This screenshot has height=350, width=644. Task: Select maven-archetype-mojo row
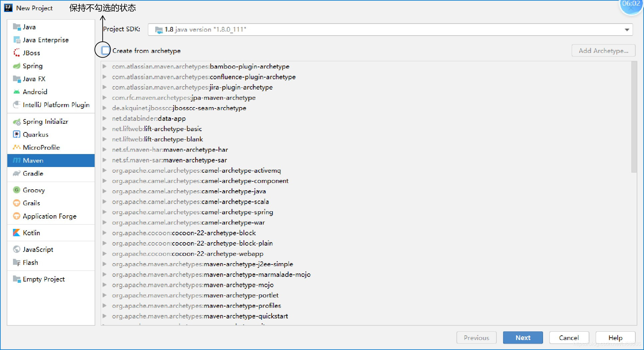point(366,285)
